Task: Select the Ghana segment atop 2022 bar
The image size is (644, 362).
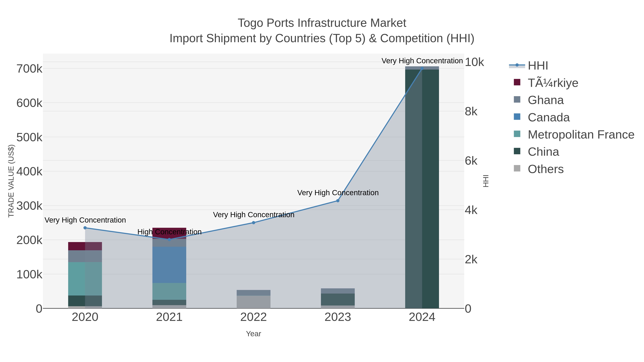Action: pos(253,293)
